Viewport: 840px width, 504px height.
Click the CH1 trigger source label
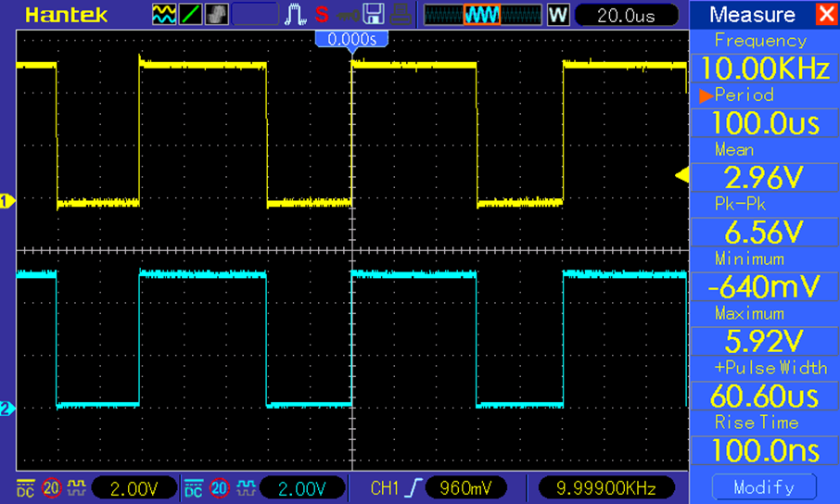click(384, 488)
